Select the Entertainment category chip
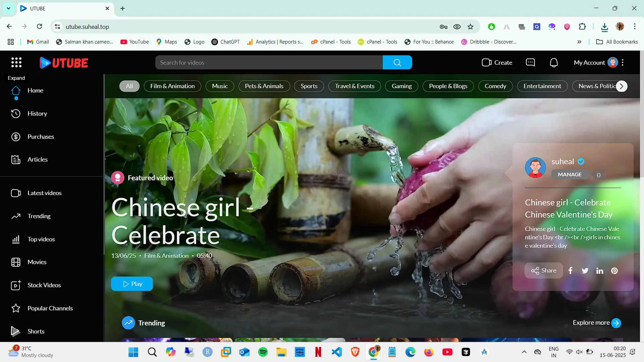 tap(542, 86)
